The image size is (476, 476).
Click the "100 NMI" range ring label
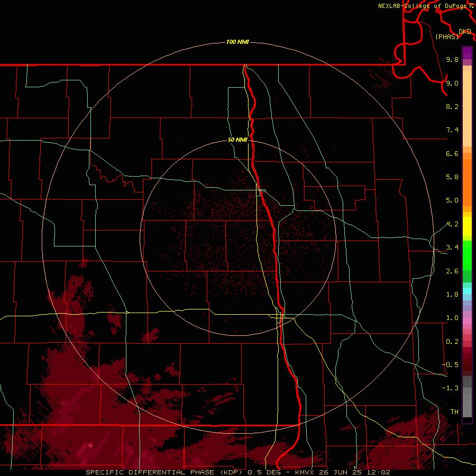point(237,42)
